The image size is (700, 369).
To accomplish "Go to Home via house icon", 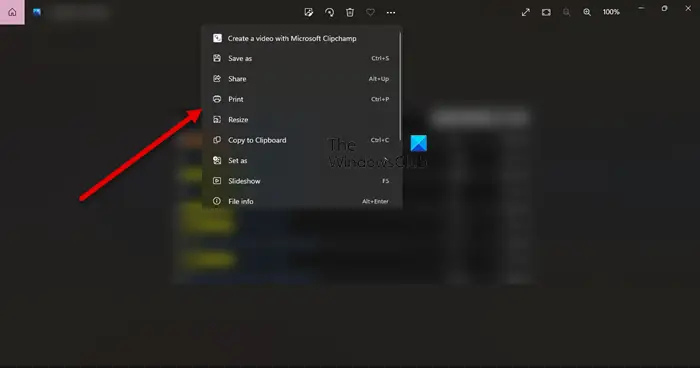I will pos(12,12).
